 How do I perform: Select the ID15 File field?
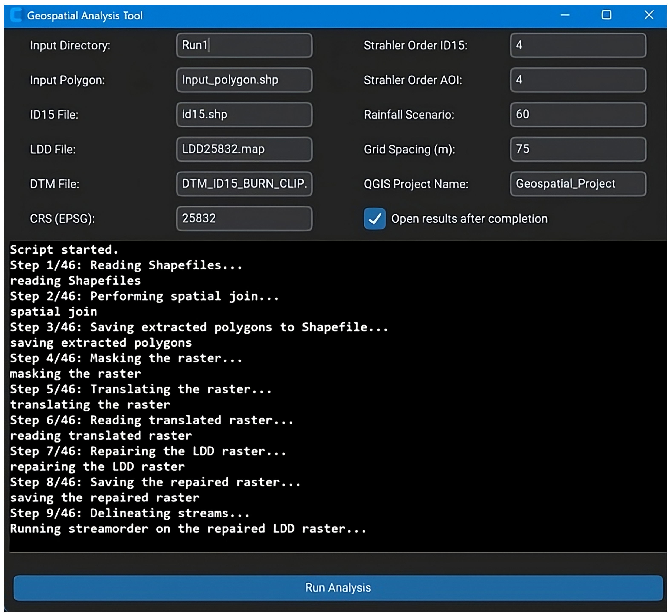coord(244,115)
